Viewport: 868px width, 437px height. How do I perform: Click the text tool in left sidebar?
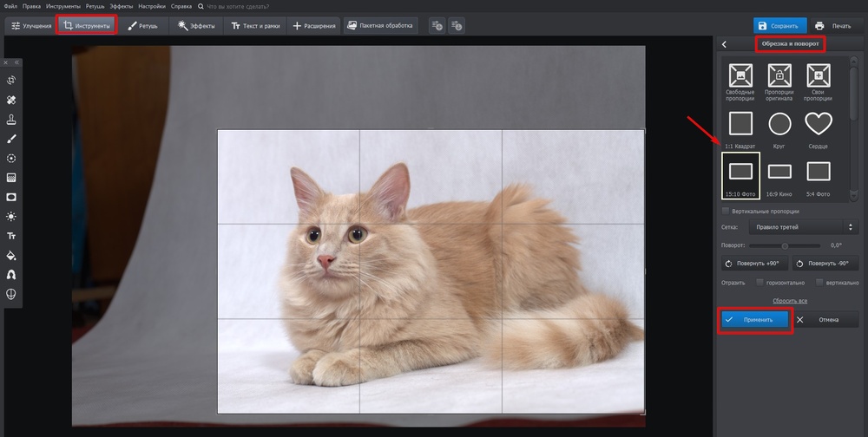[12, 236]
